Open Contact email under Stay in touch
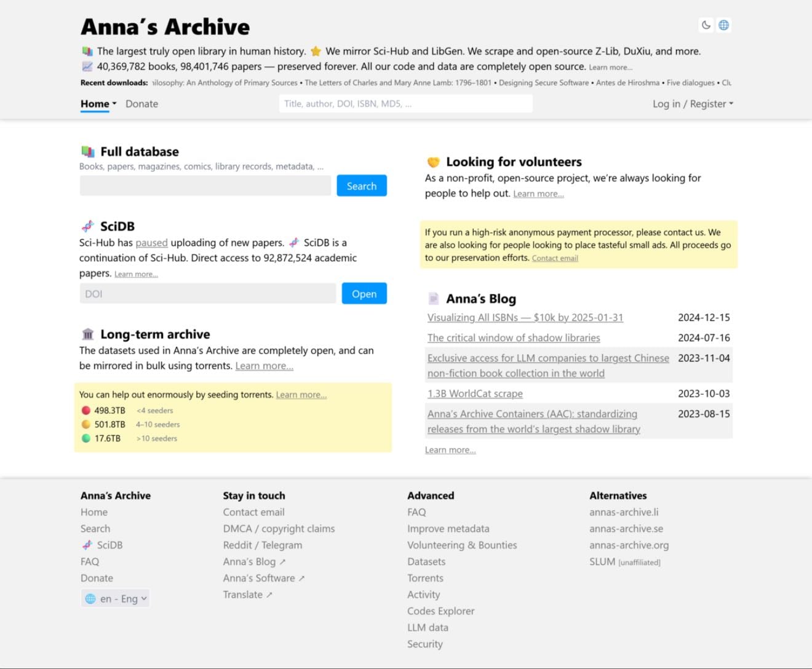812x669 pixels. (x=254, y=512)
